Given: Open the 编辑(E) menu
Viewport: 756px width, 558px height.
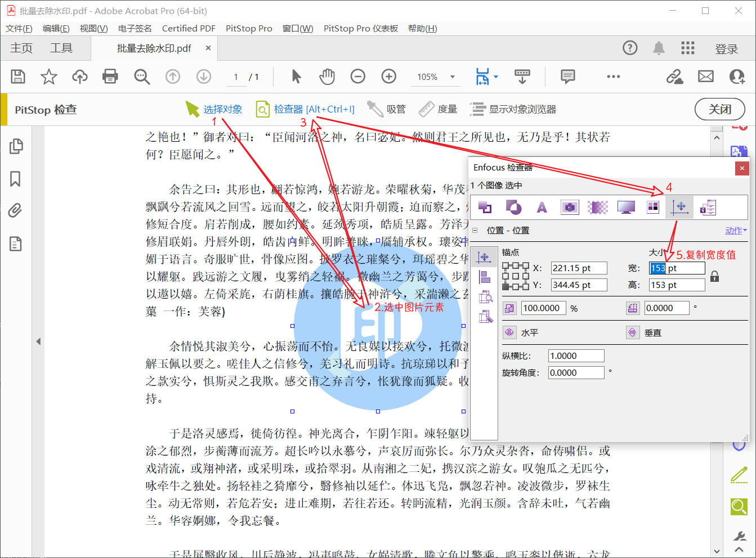Looking at the screenshot, I should (56, 29).
